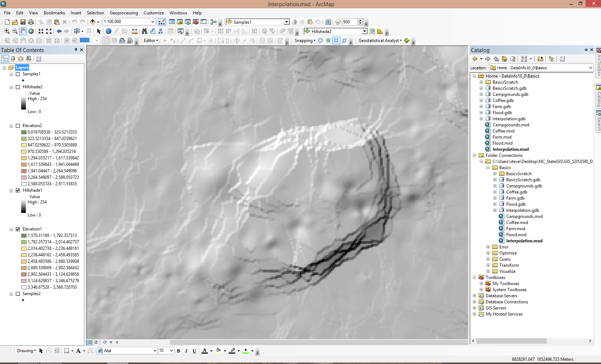
Task: Enable the Elevation2 layer checkbox
Action: click(18, 126)
